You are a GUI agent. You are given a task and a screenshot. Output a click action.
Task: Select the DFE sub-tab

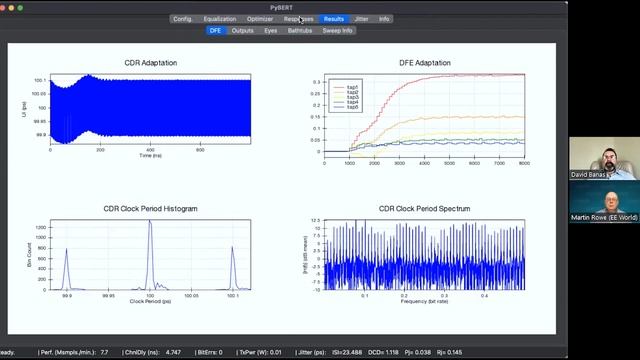(215, 31)
